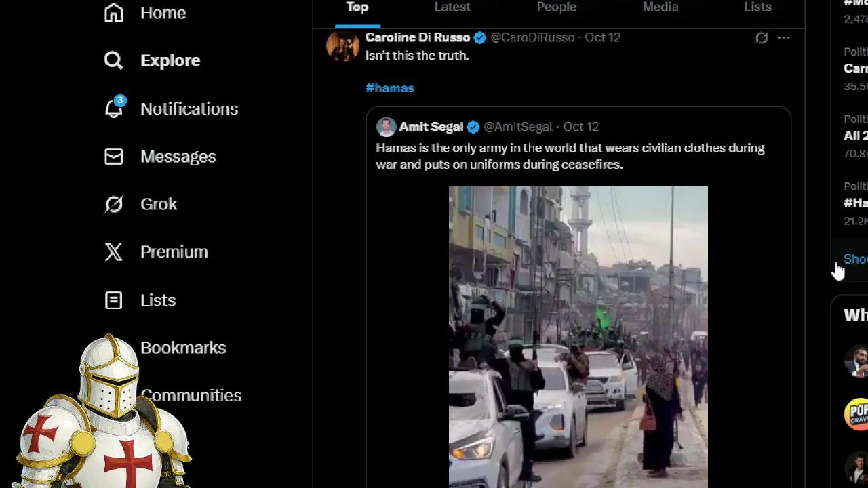
Task: Open Grok from sidebar icon
Action: (114, 204)
